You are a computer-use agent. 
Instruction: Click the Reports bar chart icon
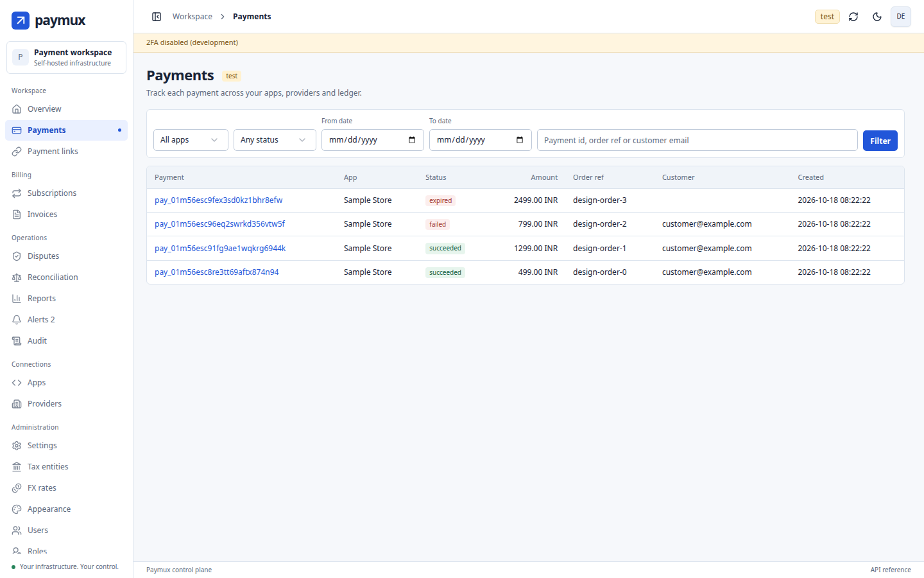point(17,299)
